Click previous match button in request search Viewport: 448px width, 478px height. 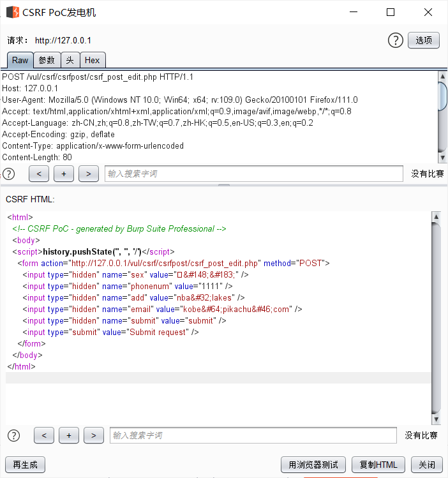(x=39, y=174)
